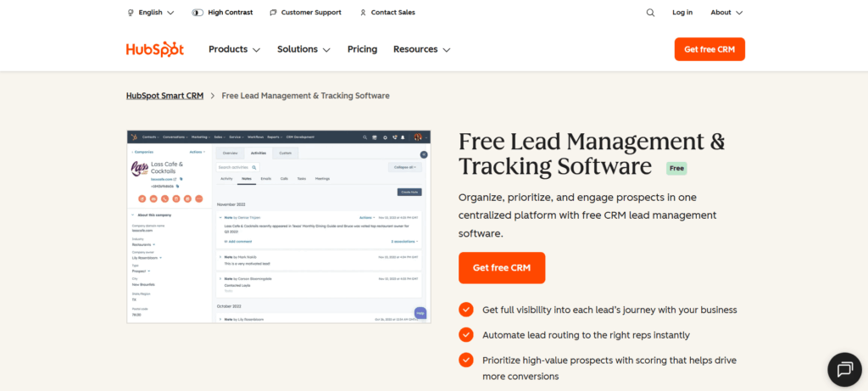Open the Pricing page
Image resolution: width=868 pixels, height=391 pixels.
(x=362, y=49)
